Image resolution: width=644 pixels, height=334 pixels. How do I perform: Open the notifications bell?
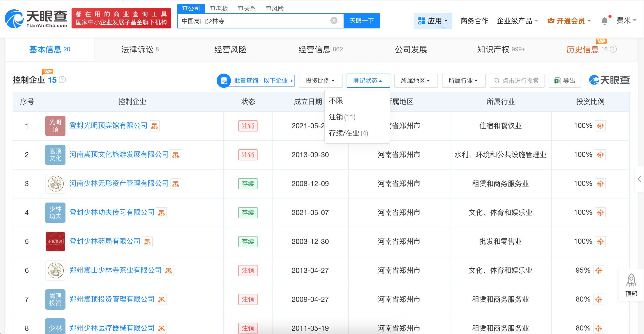[605, 21]
